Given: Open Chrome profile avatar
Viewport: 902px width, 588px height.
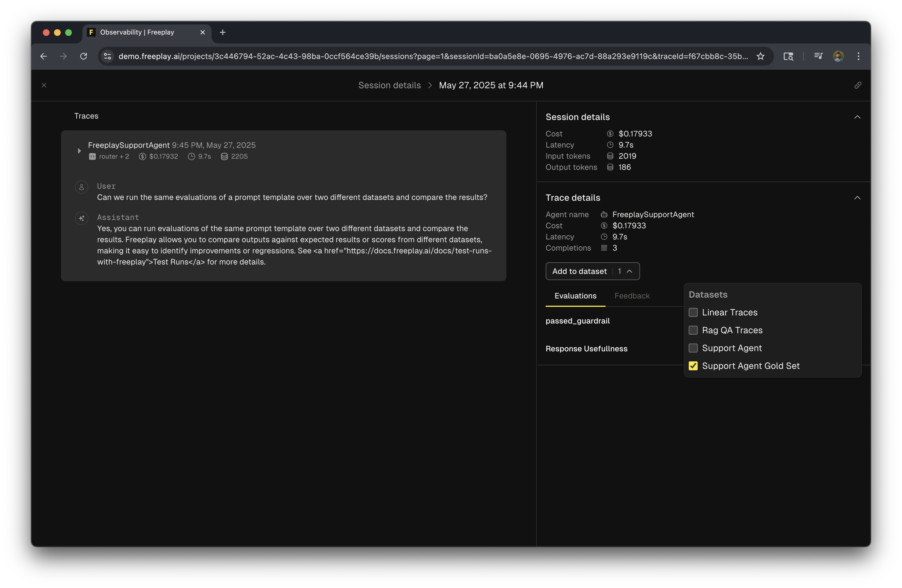Looking at the screenshot, I should pyautogui.click(x=838, y=56).
